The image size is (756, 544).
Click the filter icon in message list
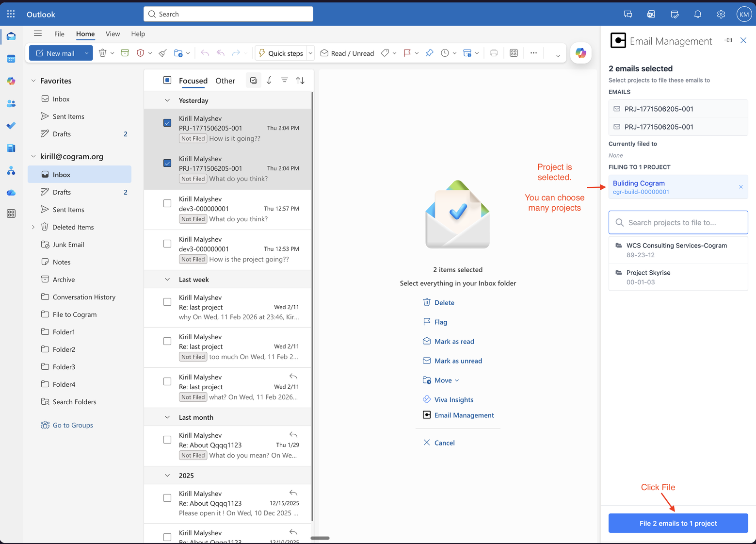point(285,81)
